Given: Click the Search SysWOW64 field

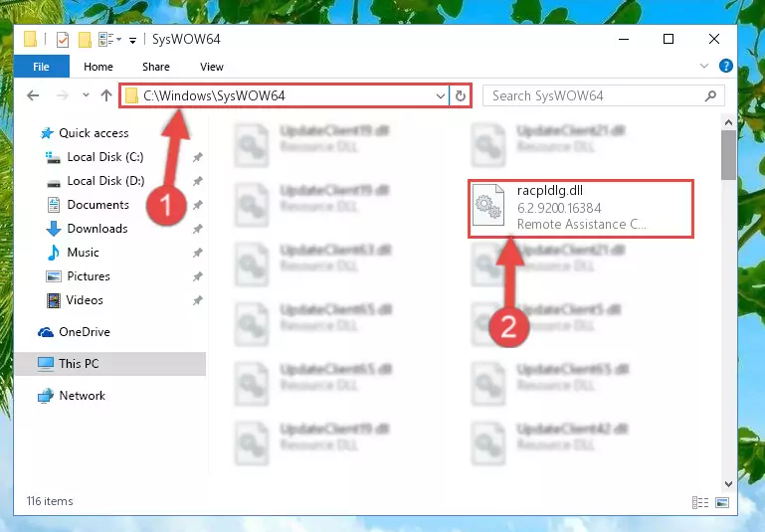Looking at the screenshot, I should pyautogui.click(x=604, y=95).
